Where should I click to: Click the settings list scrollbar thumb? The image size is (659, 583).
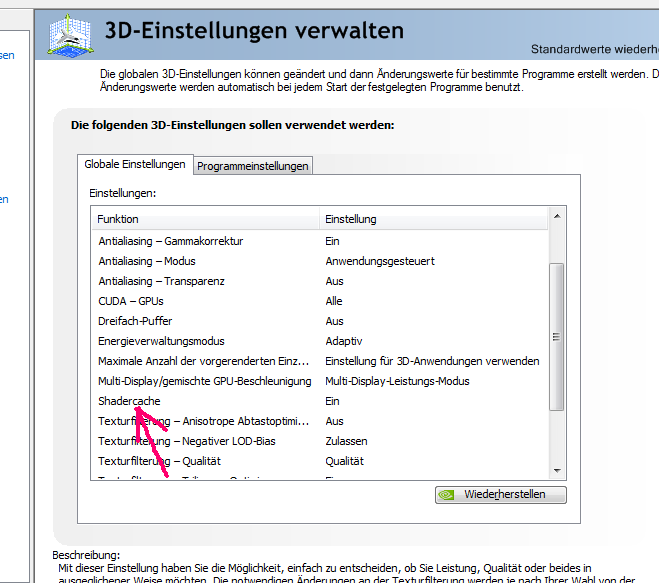pyautogui.click(x=557, y=337)
